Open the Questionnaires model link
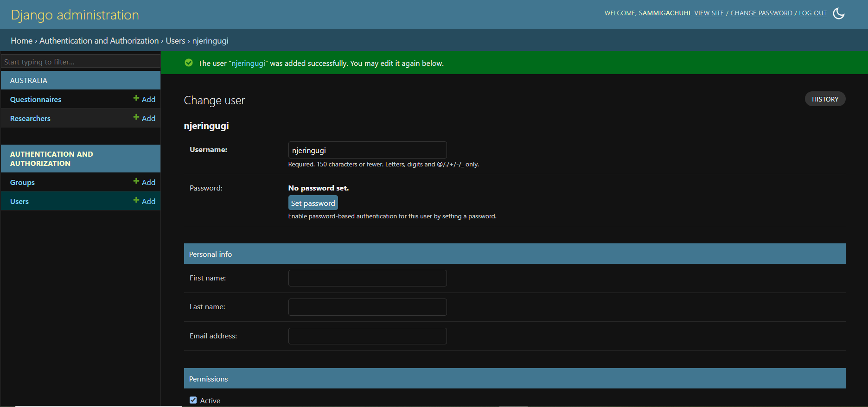Image resolution: width=868 pixels, height=407 pixels. click(36, 99)
